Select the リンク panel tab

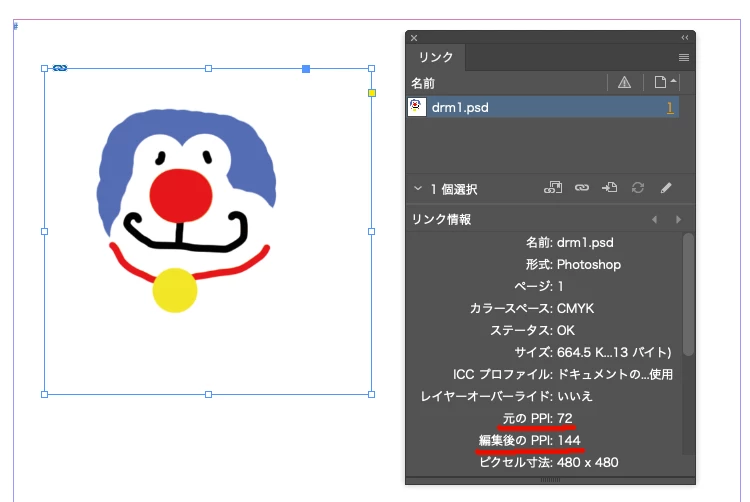[x=435, y=57]
